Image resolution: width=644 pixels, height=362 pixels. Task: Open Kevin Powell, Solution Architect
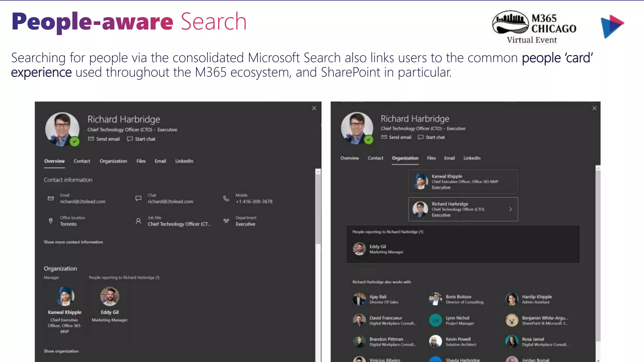[453, 342]
